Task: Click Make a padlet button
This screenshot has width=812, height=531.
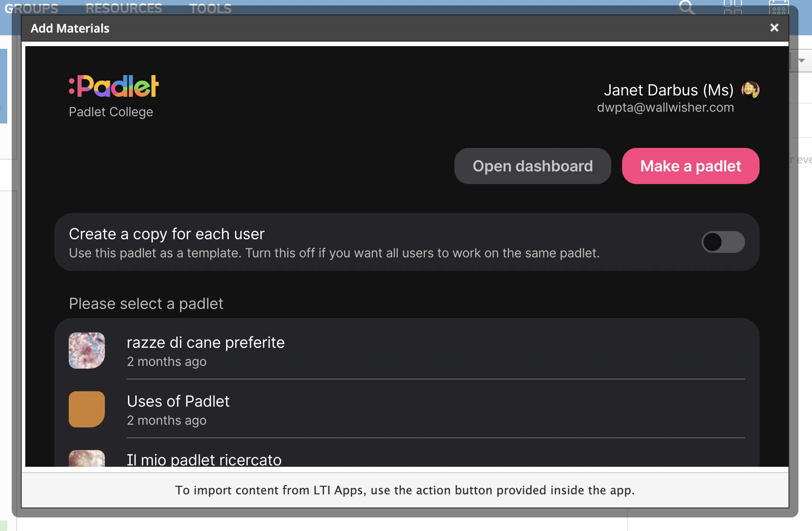Action: [x=690, y=166]
